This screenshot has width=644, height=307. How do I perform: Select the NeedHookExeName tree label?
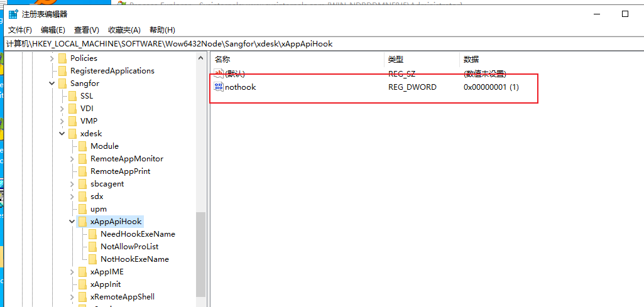point(138,234)
